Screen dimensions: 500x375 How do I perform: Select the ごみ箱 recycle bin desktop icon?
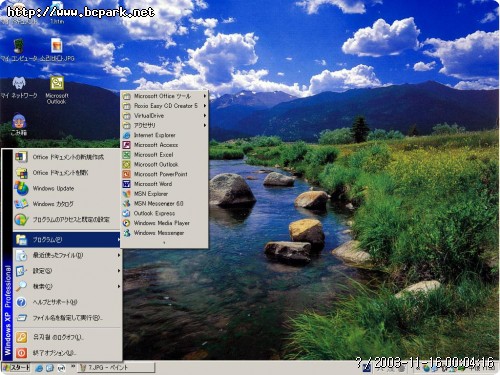(19, 124)
